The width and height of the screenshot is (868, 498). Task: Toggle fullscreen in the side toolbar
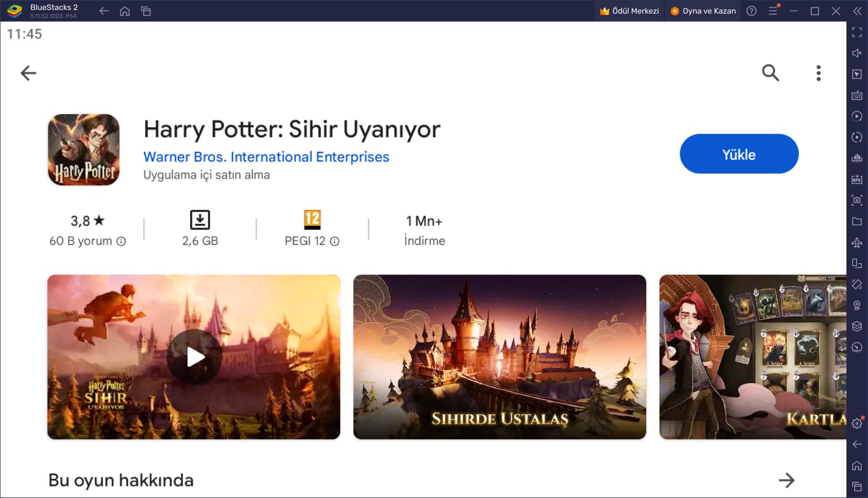(857, 32)
